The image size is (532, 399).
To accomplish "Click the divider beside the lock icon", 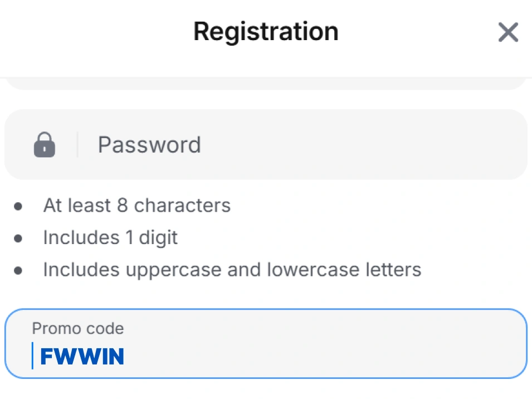I will click(77, 145).
